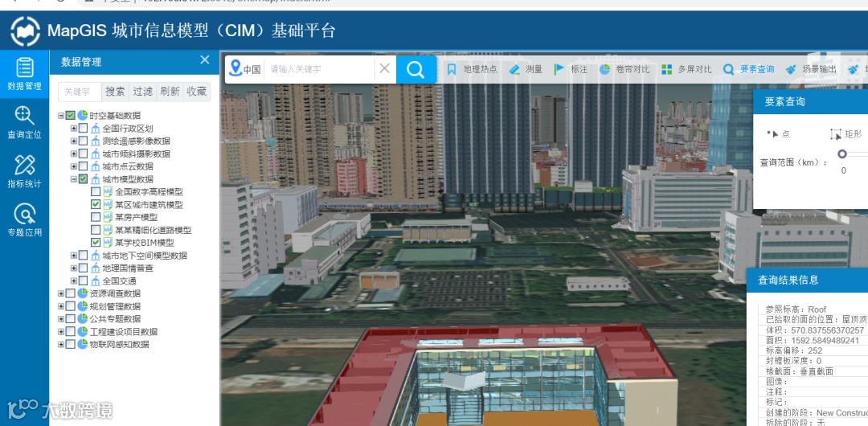Uncheck the 某学校BIM模型 checkbox
868x426 pixels.
tap(96, 243)
